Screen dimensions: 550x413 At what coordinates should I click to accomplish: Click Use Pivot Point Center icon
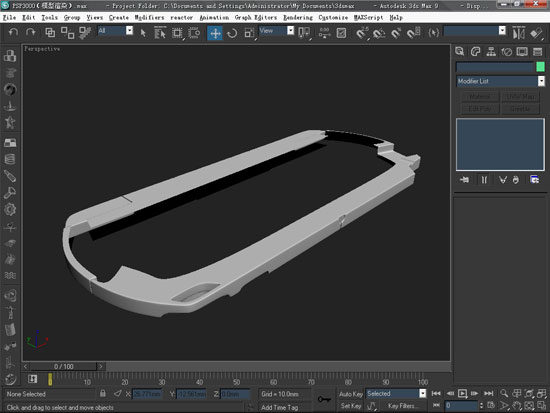tap(304, 33)
